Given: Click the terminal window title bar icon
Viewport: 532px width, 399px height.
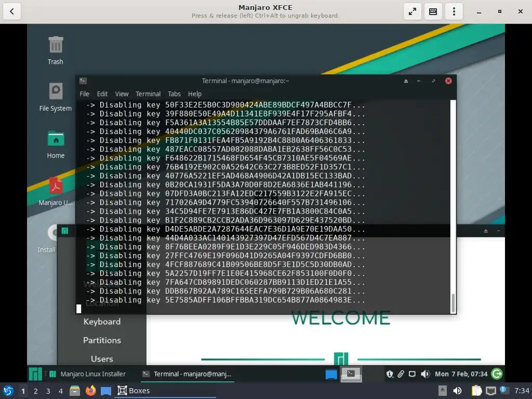Looking at the screenshot, I should 83,81.
